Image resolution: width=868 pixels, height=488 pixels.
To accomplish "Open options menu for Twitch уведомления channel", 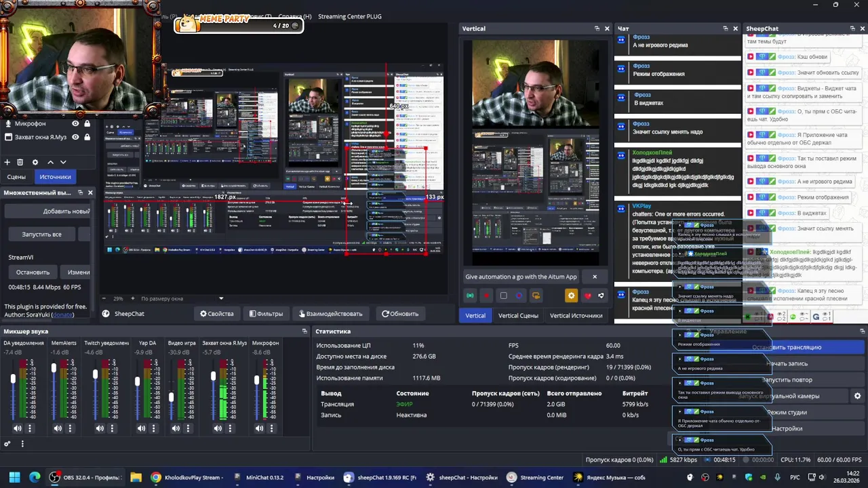I will (x=112, y=428).
